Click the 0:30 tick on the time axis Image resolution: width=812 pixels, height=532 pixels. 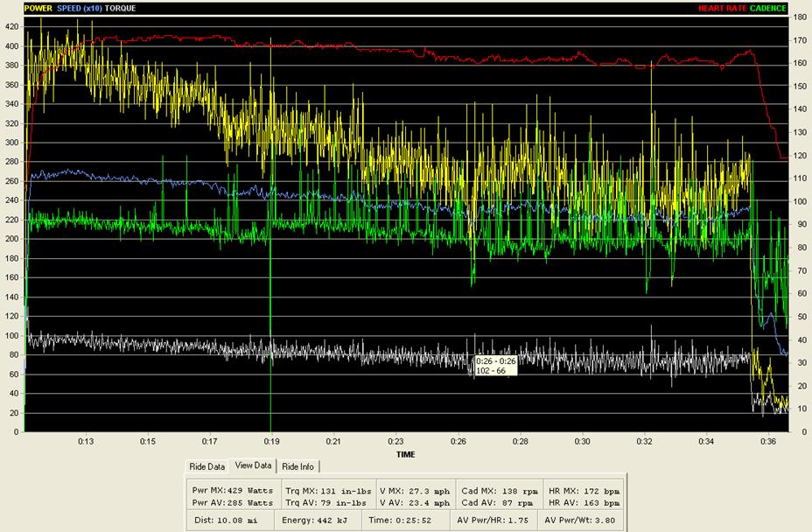[x=582, y=441]
